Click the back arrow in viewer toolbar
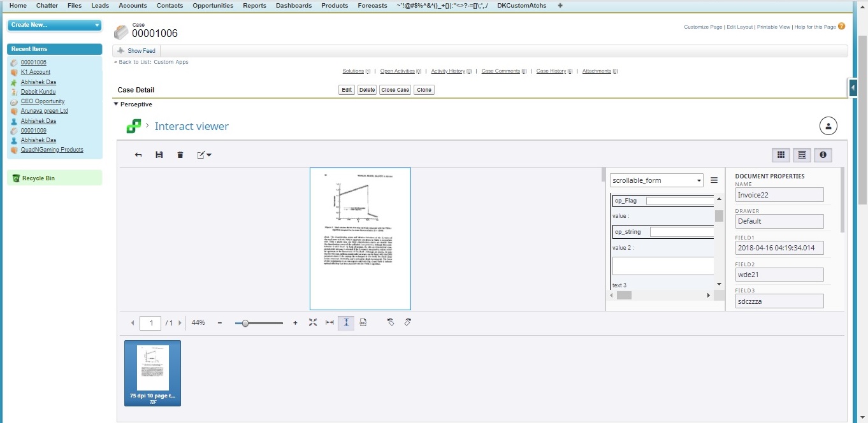The width and height of the screenshot is (868, 423). click(x=138, y=155)
